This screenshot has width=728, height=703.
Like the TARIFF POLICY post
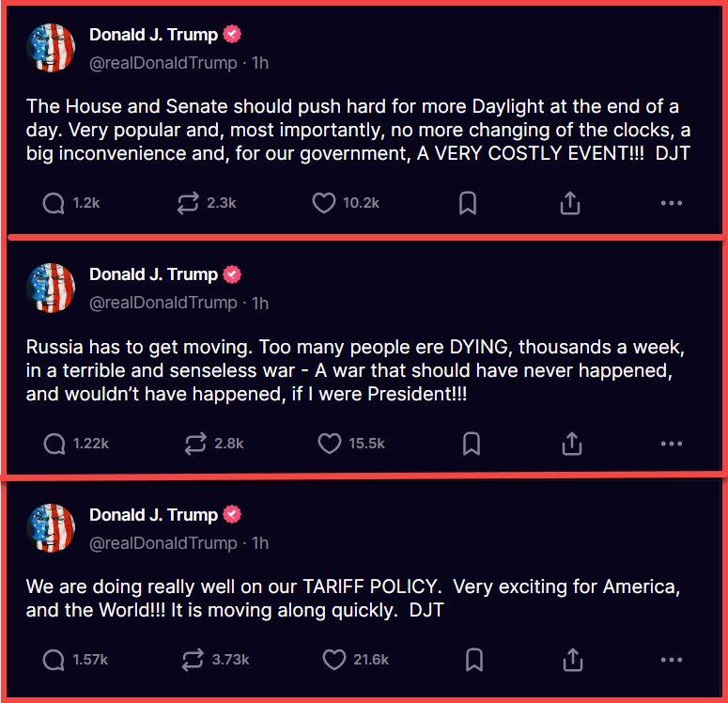[x=333, y=660]
